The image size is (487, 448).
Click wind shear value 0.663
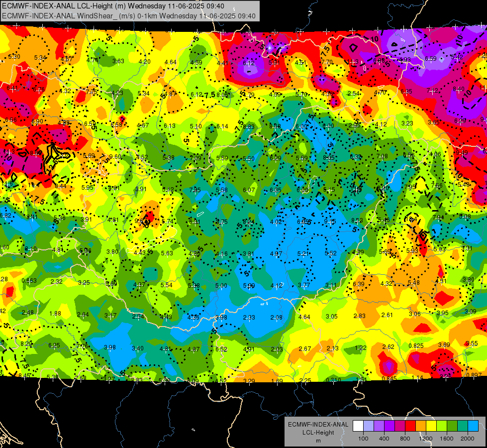click(29, 280)
